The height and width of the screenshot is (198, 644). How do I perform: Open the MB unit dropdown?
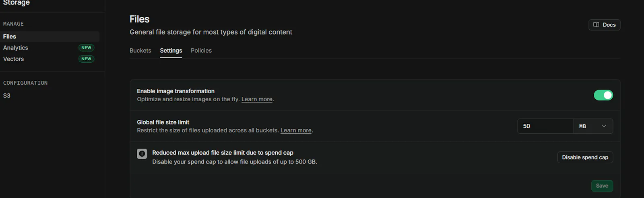click(593, 126)
